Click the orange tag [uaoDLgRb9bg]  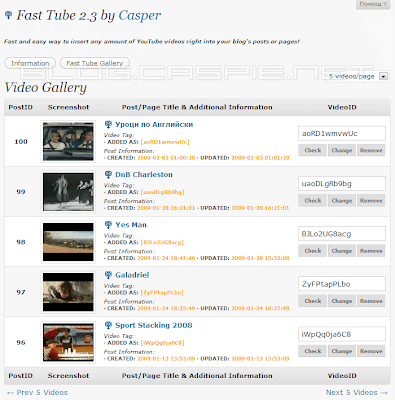click(163, 192)
